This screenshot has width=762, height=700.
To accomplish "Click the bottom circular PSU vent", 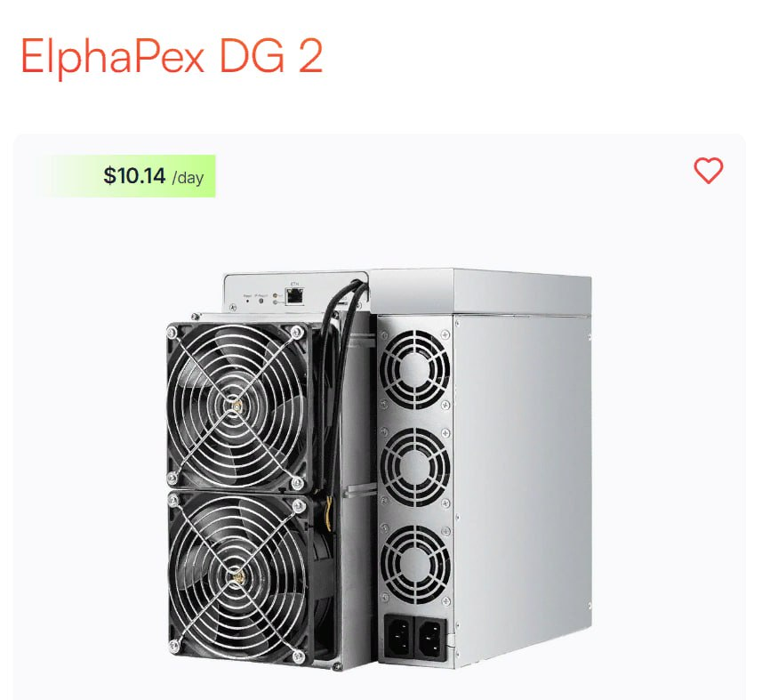I will pyautogui.click(x=415, y=564).
